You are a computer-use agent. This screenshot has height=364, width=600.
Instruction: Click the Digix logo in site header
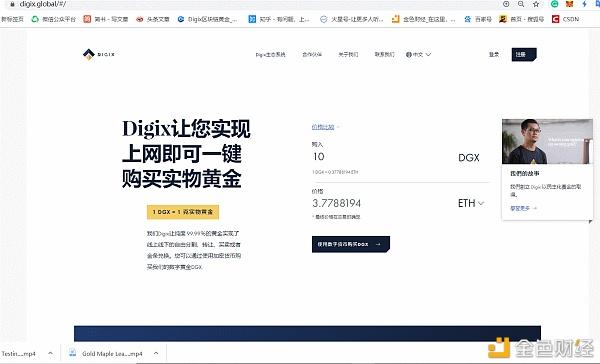coord(99,54)
